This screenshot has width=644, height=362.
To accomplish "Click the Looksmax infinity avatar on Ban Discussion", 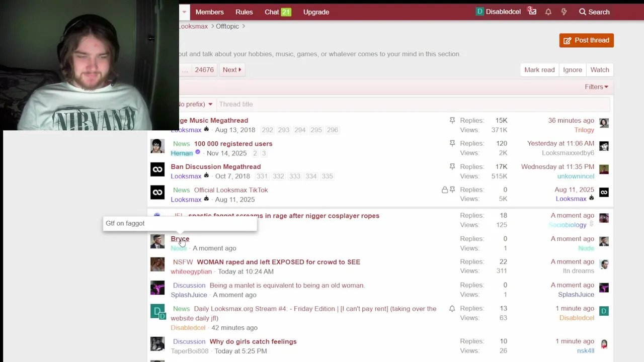I will pos(157,169).
